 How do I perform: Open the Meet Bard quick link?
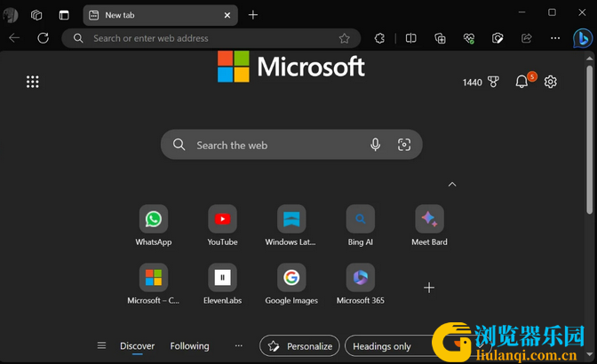tap(429, 226)
